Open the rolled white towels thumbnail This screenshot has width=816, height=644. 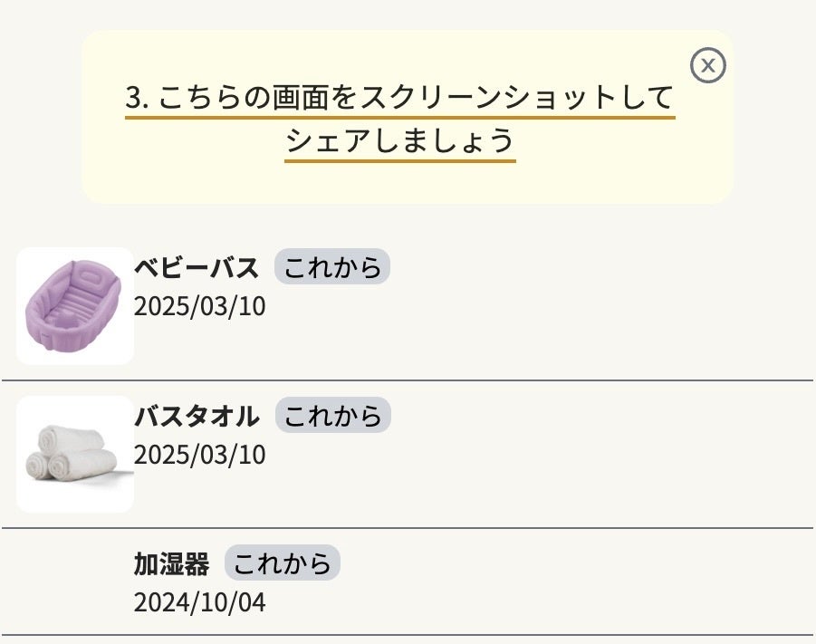[x=75, y=455]
